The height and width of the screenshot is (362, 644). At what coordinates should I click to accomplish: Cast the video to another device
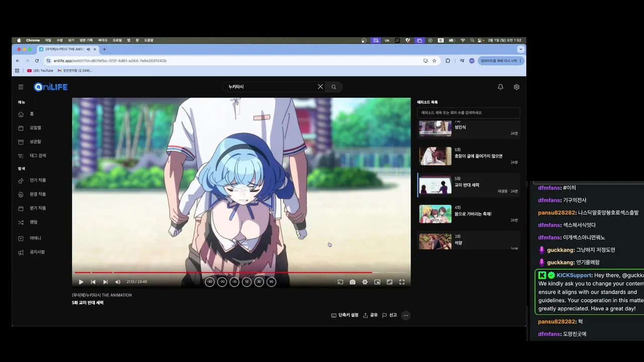coord(340,282)
